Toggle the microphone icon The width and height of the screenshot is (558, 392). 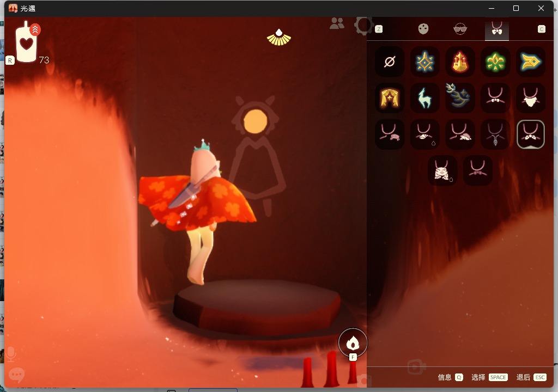click(11, 353)
